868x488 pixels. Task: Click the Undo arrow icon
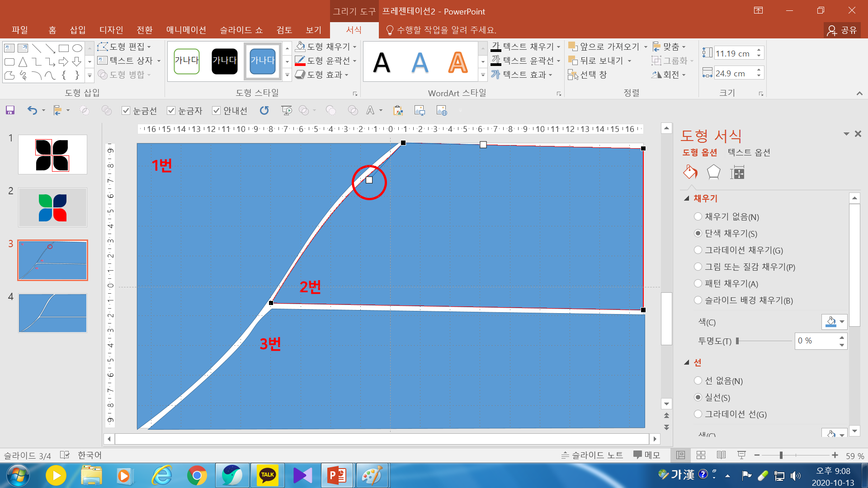(x=32, y=110)
